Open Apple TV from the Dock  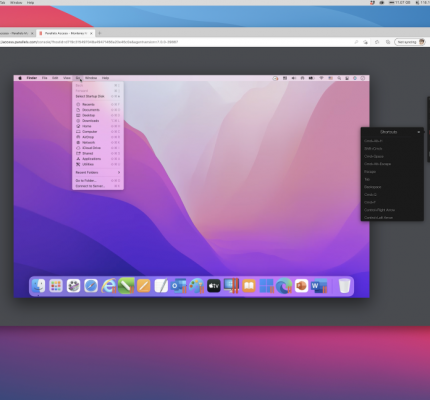(214, 286)
